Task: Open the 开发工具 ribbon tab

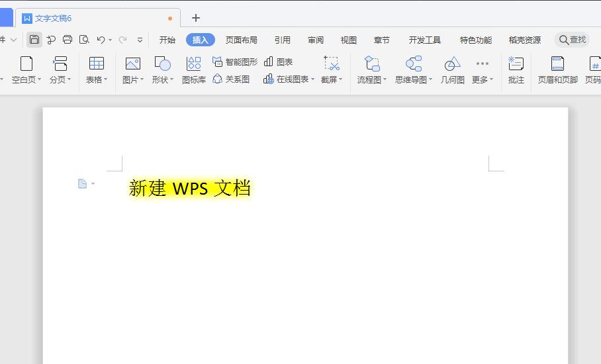Action: [425, 40]
